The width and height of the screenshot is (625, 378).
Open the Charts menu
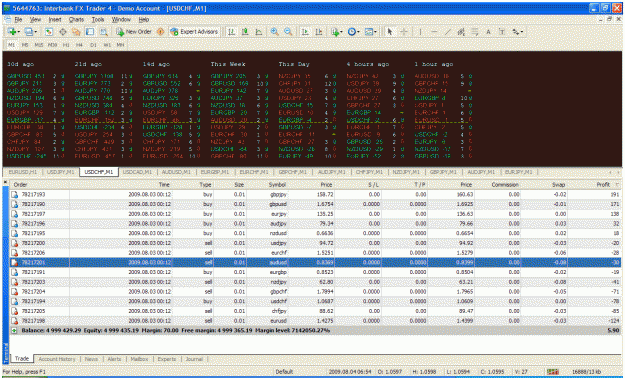pyautogui.click(x=76, y=20)
